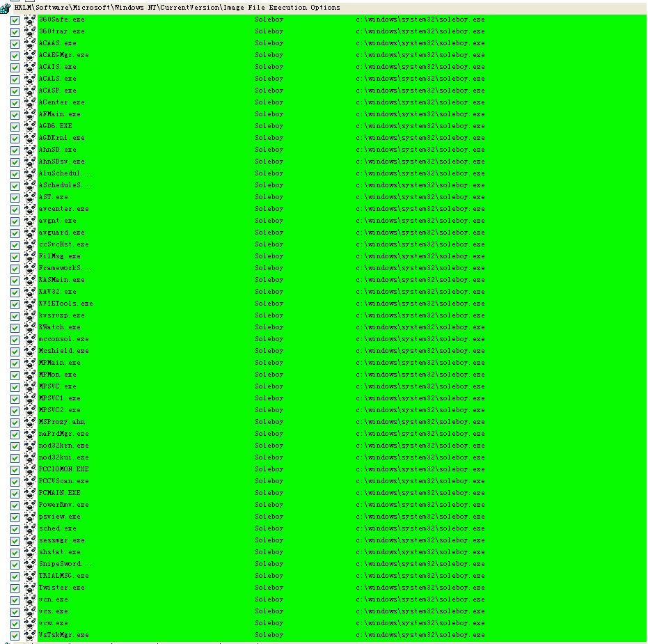Click the soleboy.exe path in the Twister.exe row

pos(420,588)
